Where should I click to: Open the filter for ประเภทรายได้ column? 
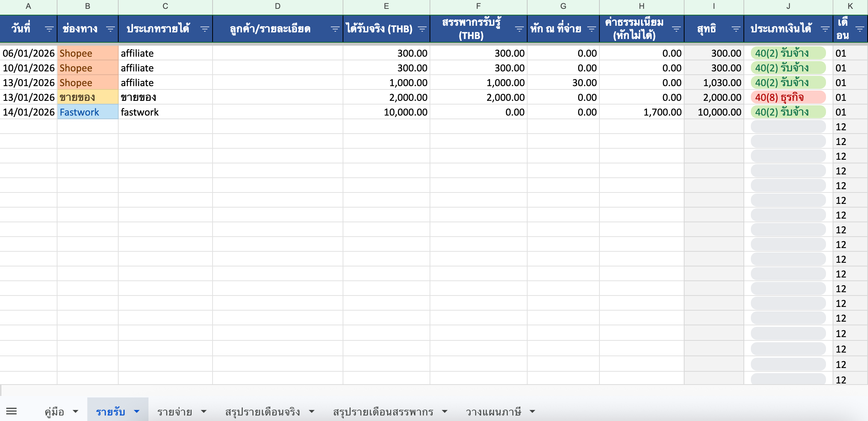[205, 29]
